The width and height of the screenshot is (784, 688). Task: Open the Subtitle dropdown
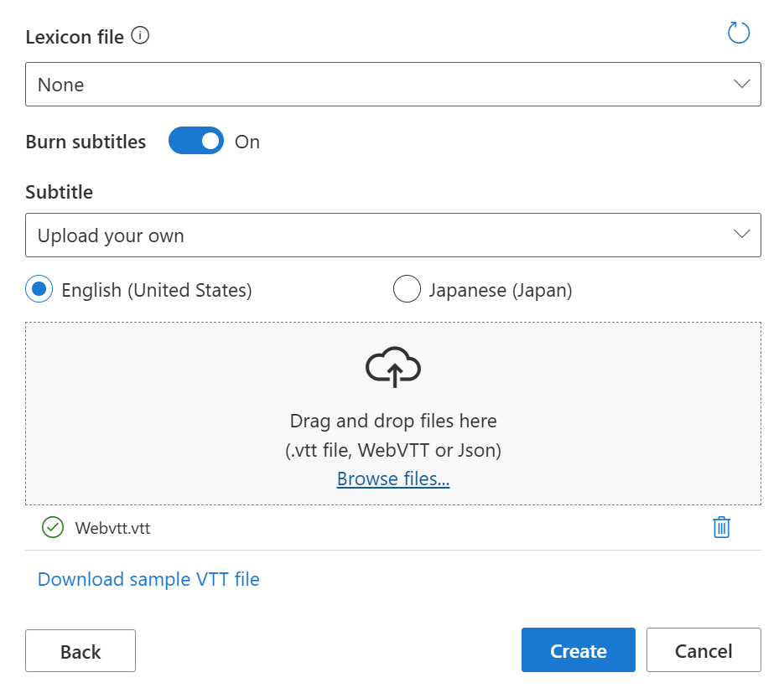click(392, 235)
